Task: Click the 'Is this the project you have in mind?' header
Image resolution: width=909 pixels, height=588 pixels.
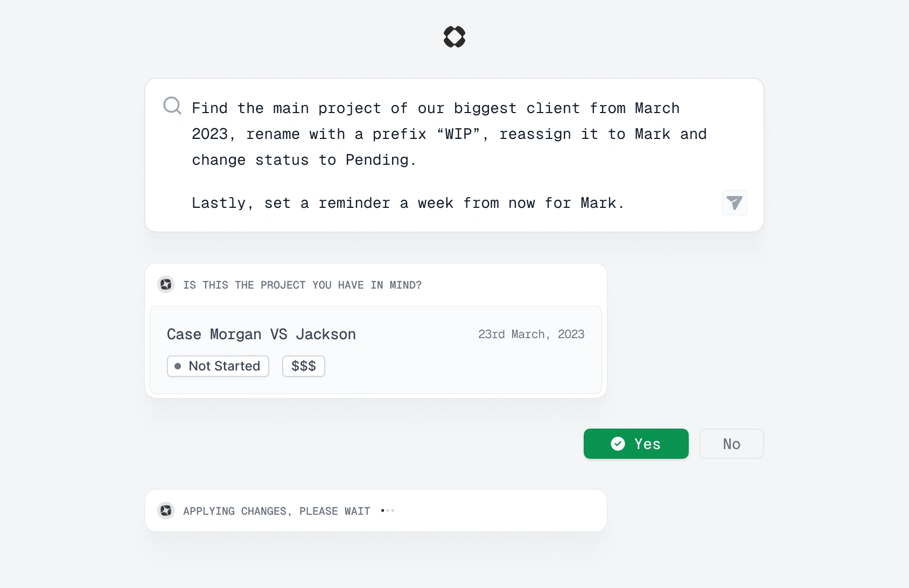Action: point(302,285)
